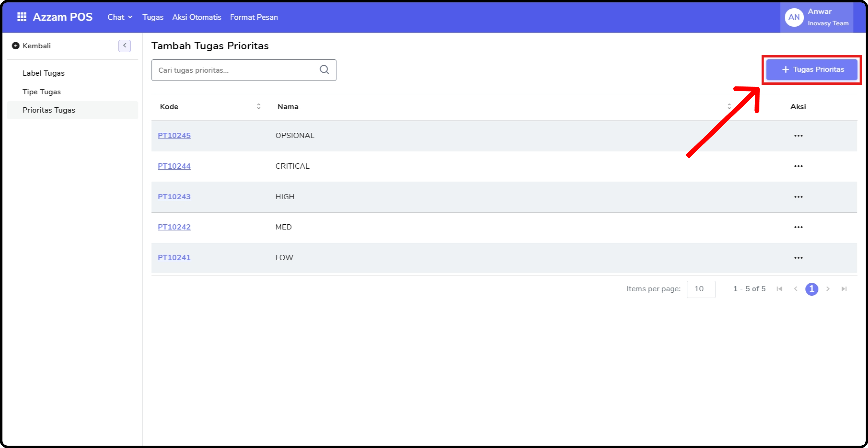Expand the Chat dropdown menu
Screen dimensions: 868x448
point(120,17)
